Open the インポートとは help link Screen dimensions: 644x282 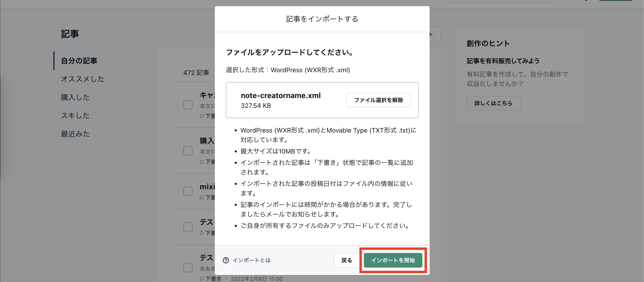coord(251,260)
